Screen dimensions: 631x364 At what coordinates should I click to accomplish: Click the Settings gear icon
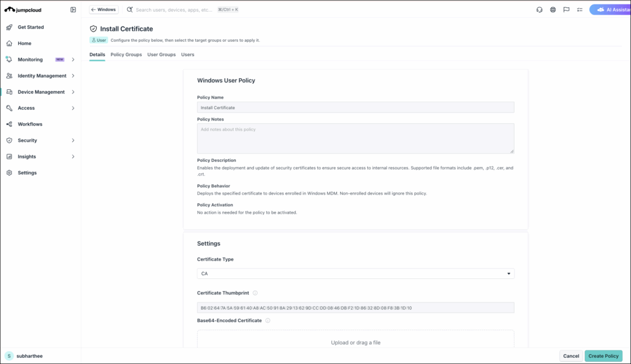[9, 173]
